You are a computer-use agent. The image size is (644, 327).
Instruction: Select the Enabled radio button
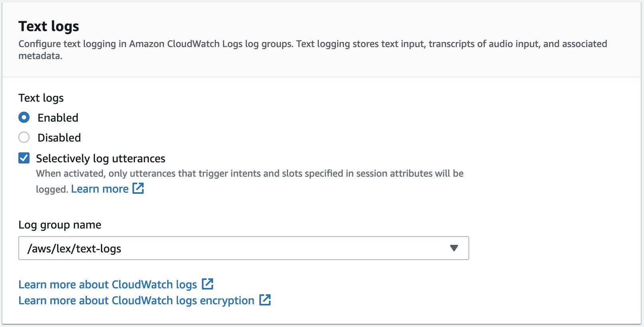point(24,118)
